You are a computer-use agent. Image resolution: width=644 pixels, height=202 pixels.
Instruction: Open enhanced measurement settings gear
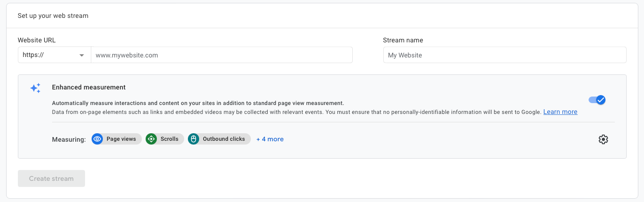pos(603,139)
